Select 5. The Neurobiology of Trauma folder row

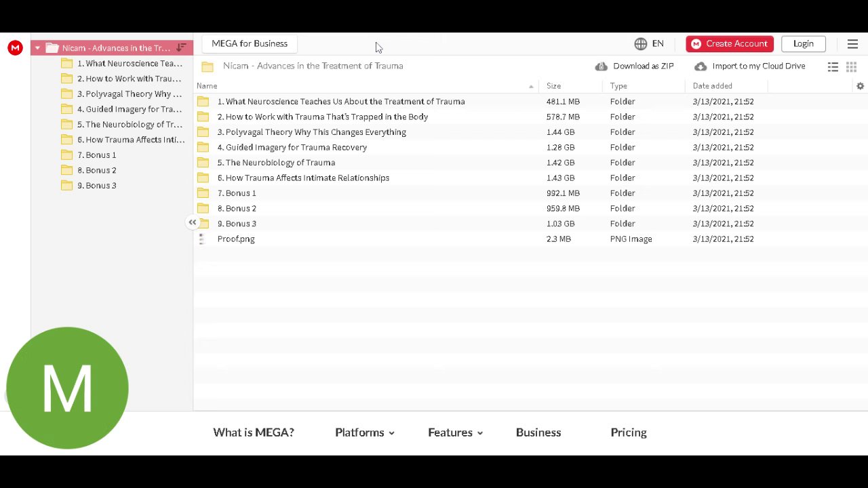(530, 163)
